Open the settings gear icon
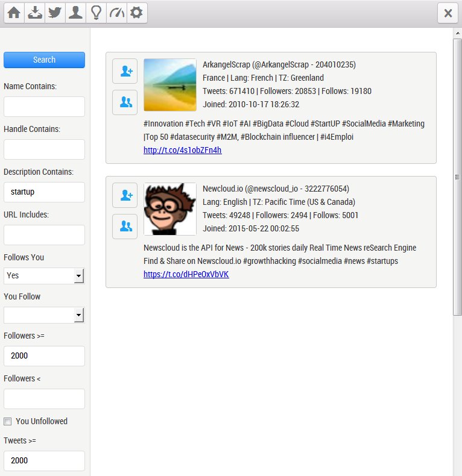This screenshot has height=476, width=462. 137,13
